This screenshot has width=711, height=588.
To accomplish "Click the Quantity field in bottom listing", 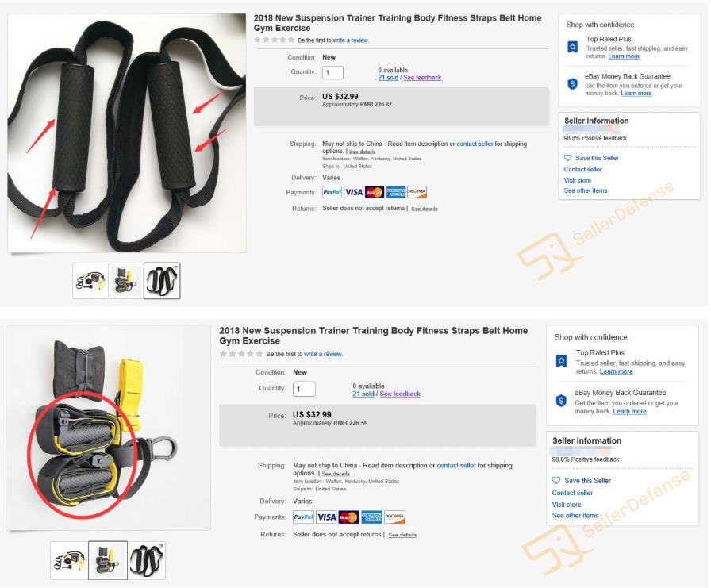I will click(x=304, y=389).
